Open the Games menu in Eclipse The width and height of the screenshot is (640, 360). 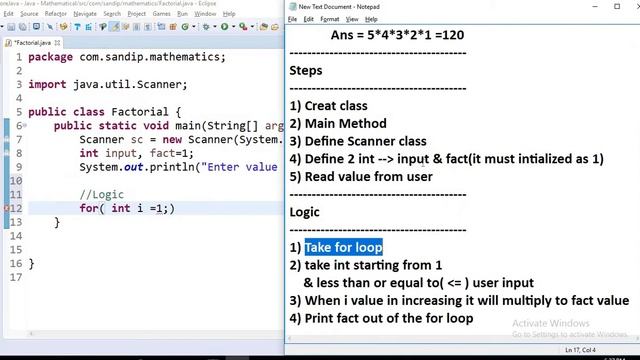[161, 14]
